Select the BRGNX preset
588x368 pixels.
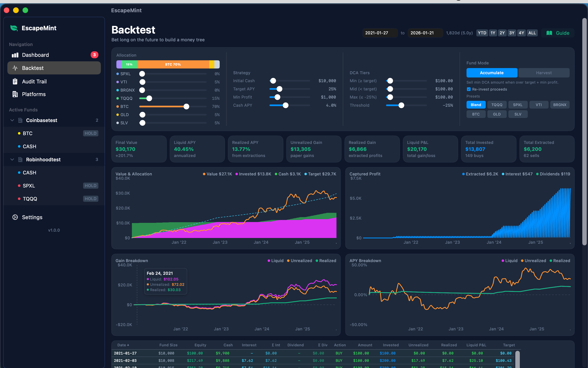pyautogui.click(x=560, y=105)
